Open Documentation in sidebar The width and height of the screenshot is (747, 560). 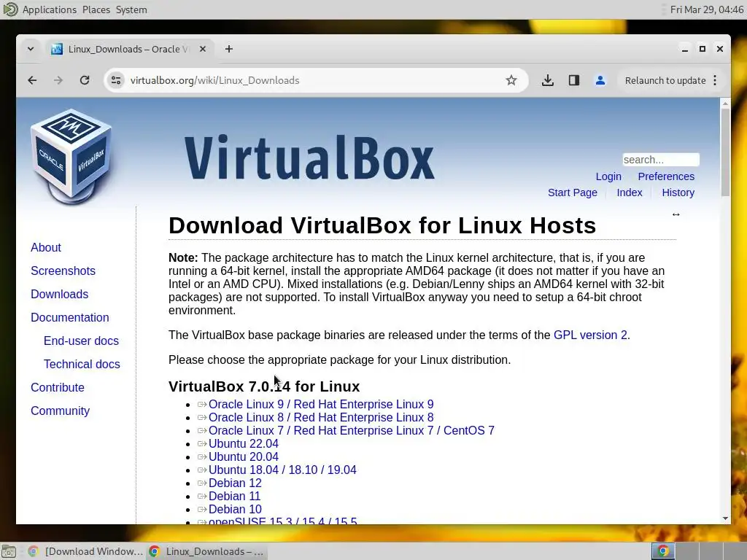coord(69,318)
